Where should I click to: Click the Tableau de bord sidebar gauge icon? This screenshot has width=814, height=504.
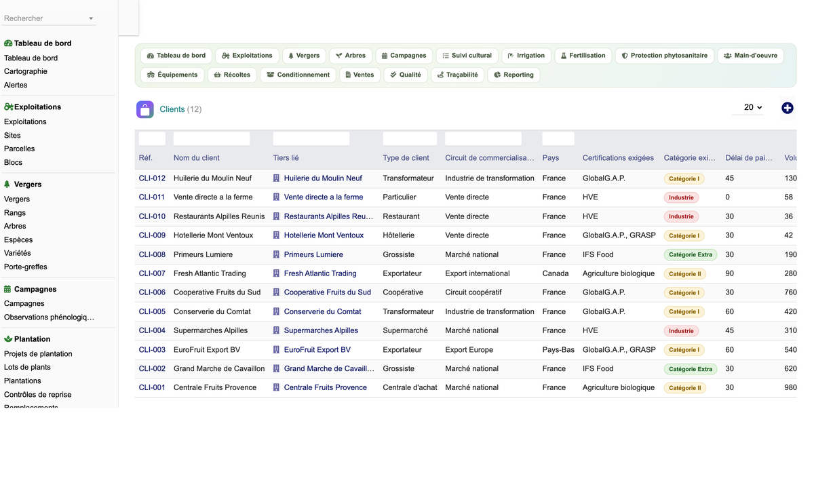8,43
